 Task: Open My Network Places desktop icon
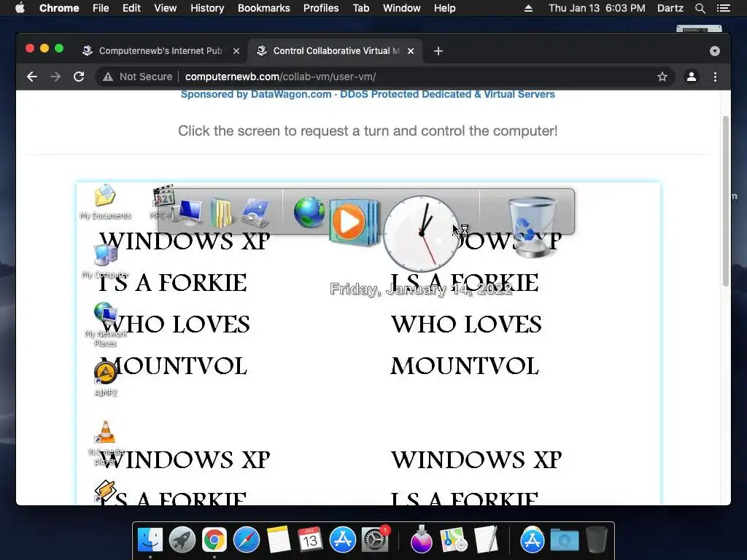[x=106, y=315]
